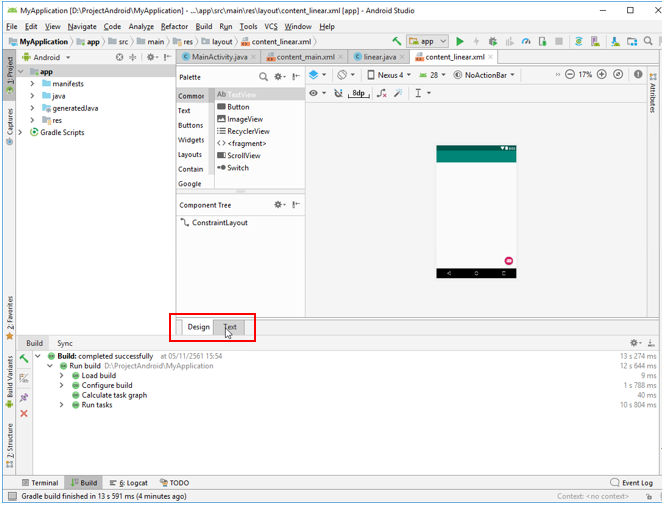
Task: Click the pink floating button in the preview
Action: point(509,261)
